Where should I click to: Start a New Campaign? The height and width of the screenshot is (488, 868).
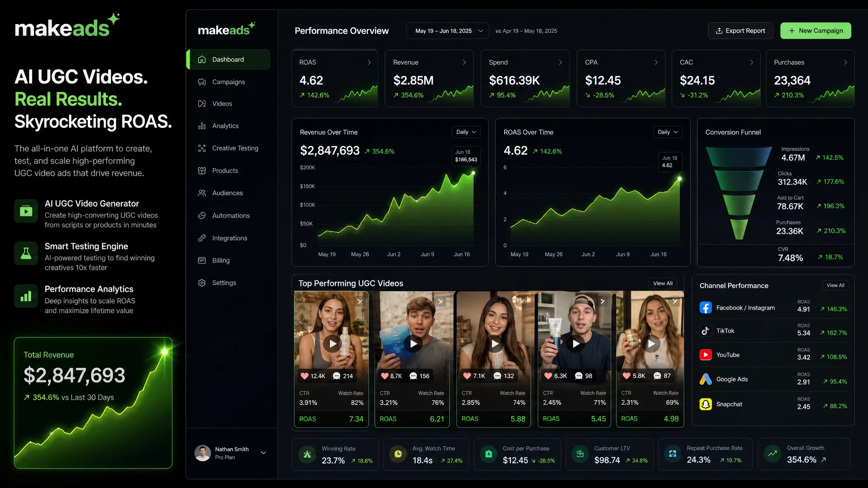[816, 31]
